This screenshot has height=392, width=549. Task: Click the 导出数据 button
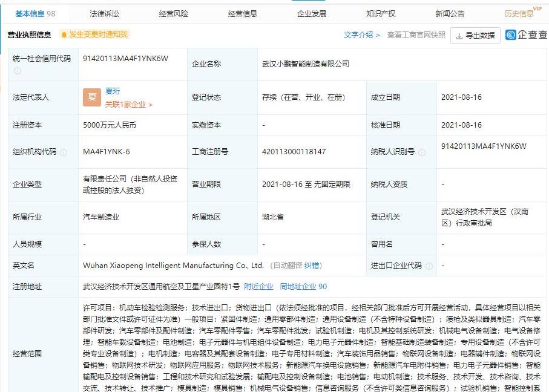click(475, 35)
